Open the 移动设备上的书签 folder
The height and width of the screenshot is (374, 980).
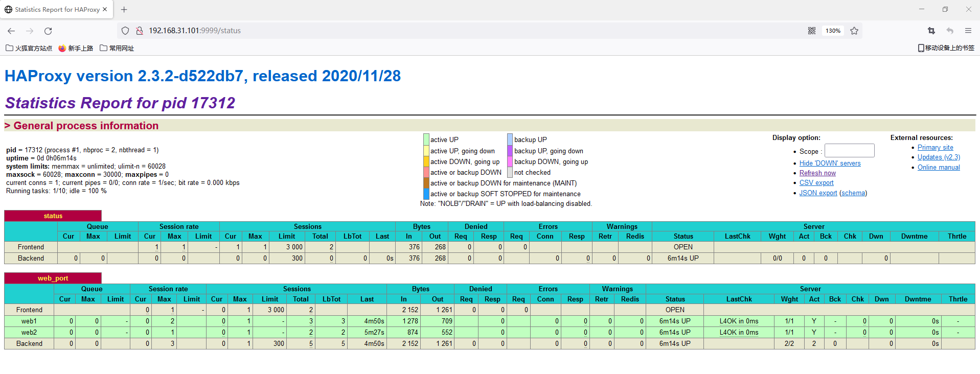pyautogui.click(x=946, y=48)
